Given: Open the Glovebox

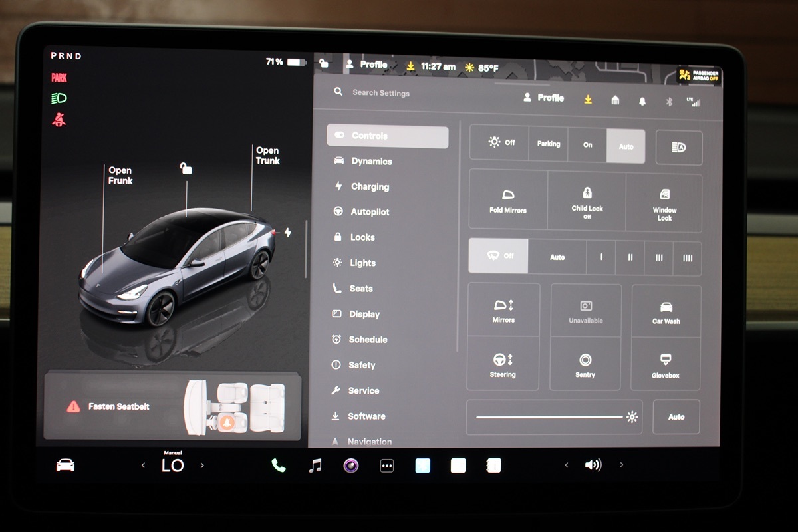Looking at the screenshot, I should 666,364.
